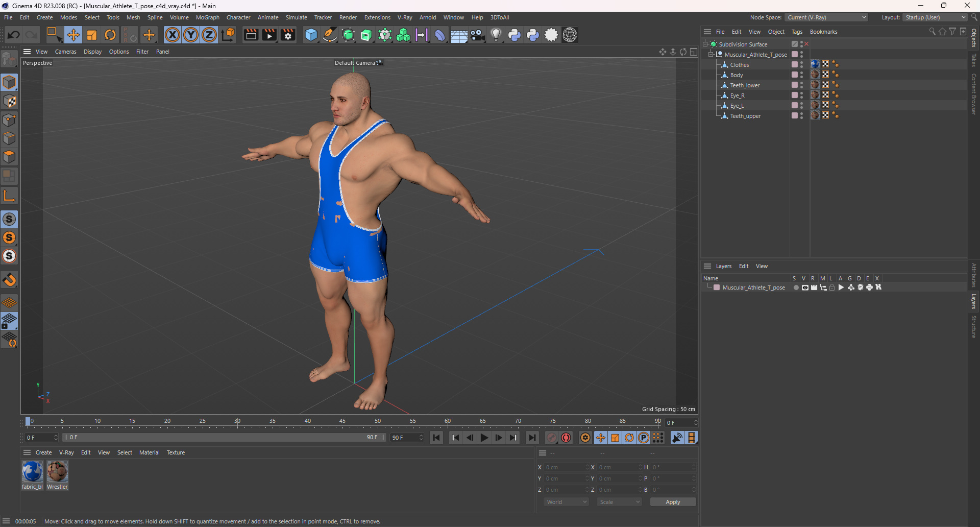Click Body layer color swatch
Viewport: 980px width, 527px height.
[795, 75]
